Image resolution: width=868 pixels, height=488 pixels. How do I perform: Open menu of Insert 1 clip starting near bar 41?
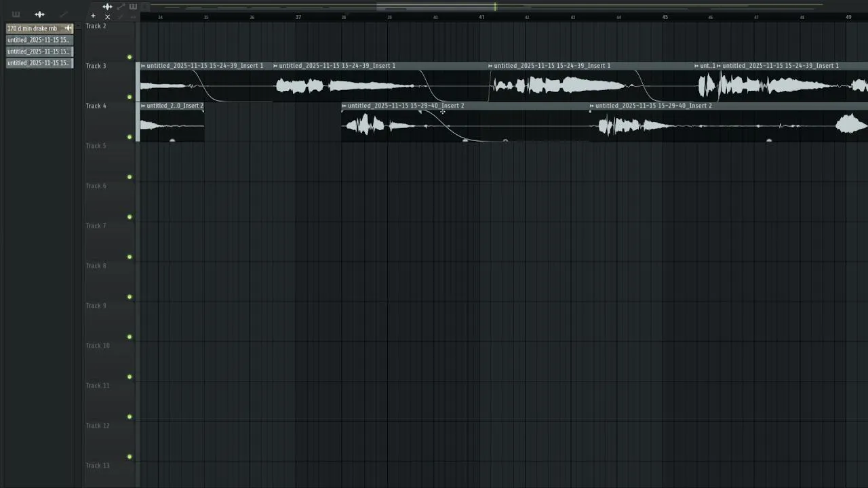[x=491, y=66]
